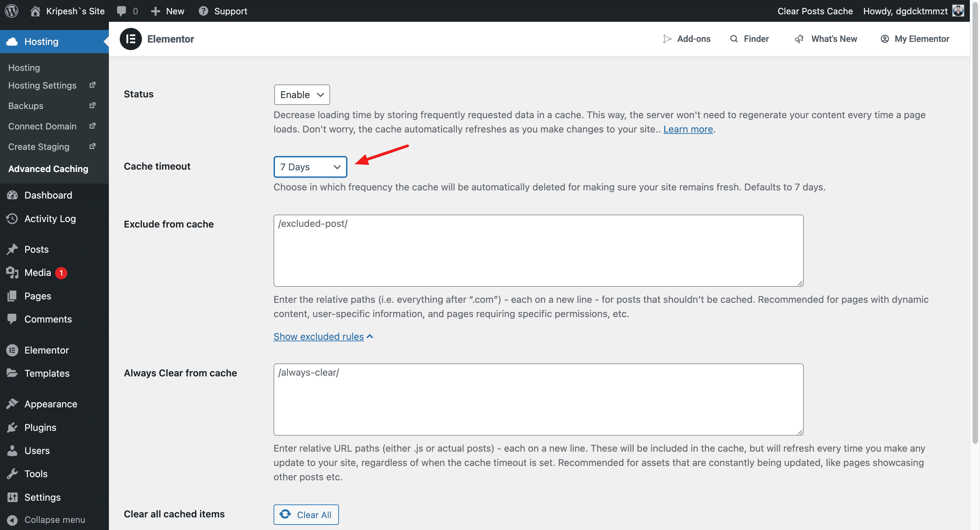Open the Cache timeout 7 Days dropdown
Screen dimensions: 980x530
tap(310, 167)
